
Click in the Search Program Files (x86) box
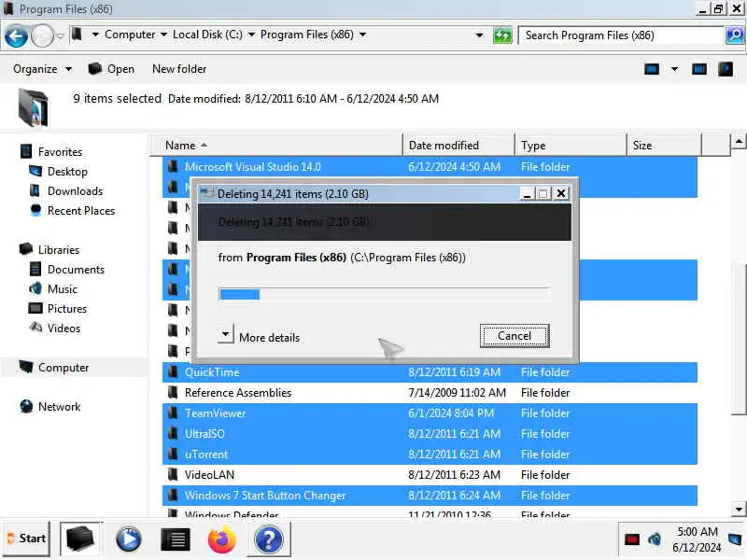point(621,35)
